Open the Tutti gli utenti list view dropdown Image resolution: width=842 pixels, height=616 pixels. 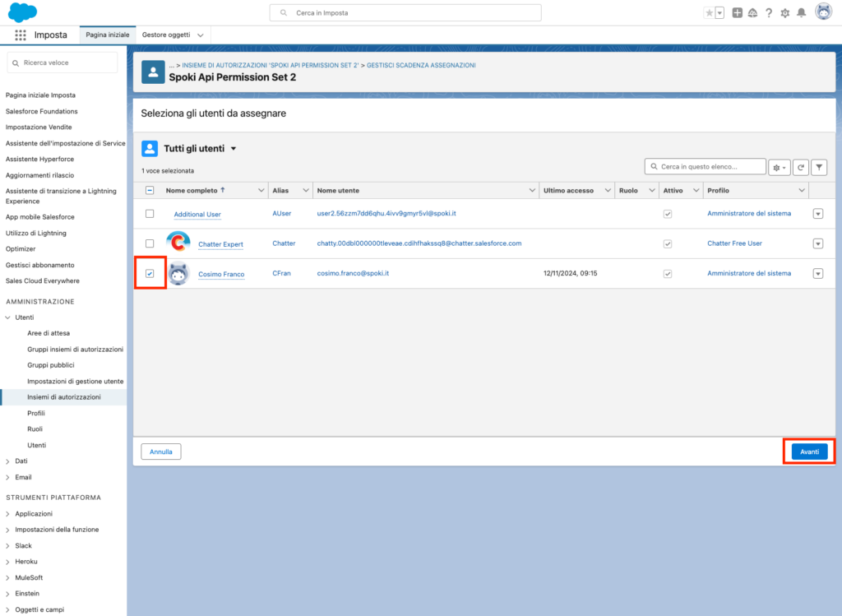pyautogui.click(x=234, y=149)
